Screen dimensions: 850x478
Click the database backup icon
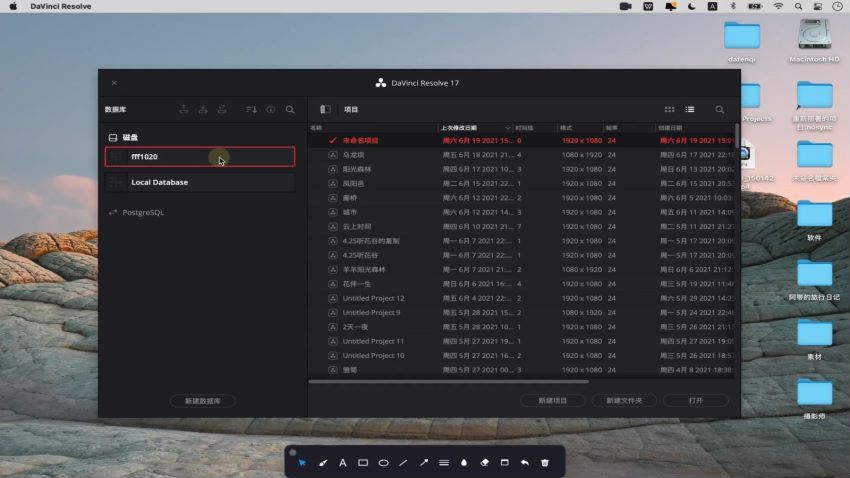coord(184,110)
